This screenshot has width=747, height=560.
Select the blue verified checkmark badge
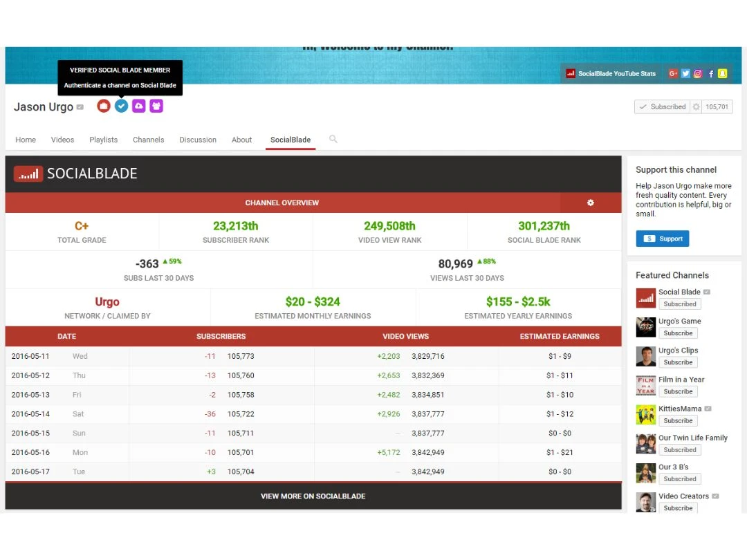(121, 105)
